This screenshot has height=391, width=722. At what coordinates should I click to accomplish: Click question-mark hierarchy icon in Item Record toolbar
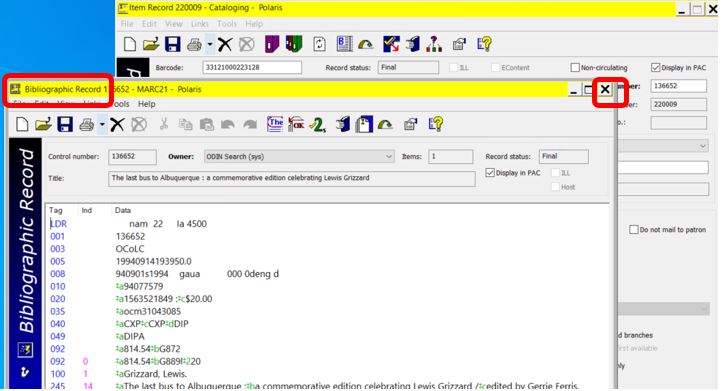tap(434, 44)
